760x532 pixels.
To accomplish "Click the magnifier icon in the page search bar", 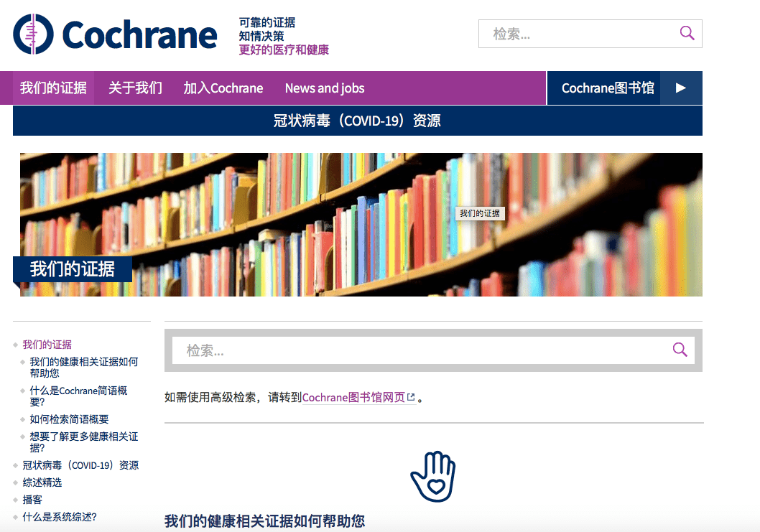I will pos(680,350).
